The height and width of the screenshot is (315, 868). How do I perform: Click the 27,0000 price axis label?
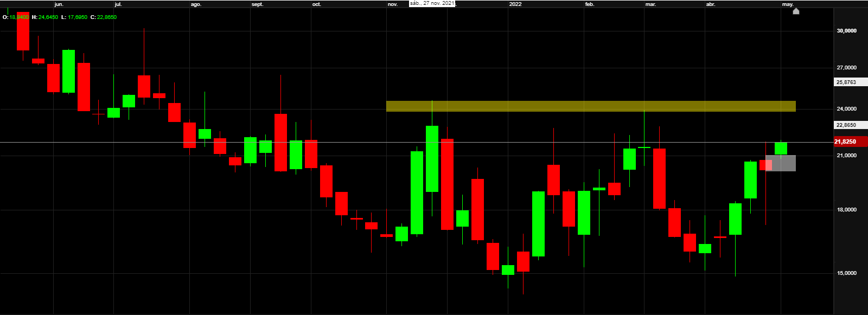(847, 68)
